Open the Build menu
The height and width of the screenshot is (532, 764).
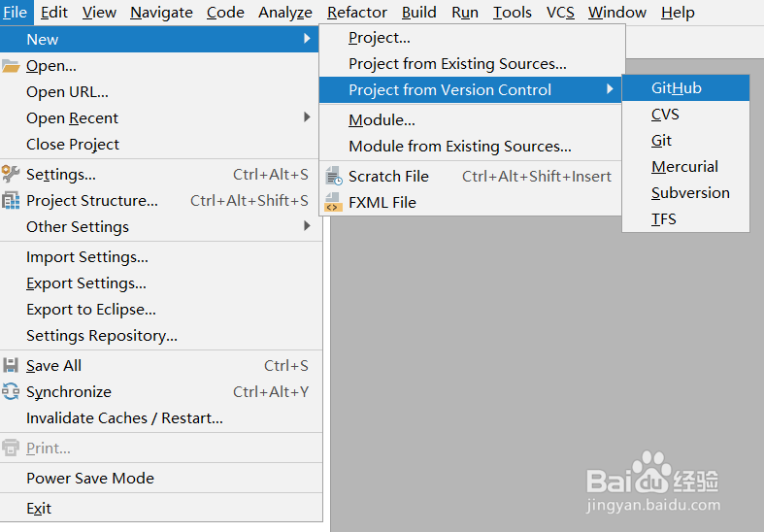tap(419, 13)
